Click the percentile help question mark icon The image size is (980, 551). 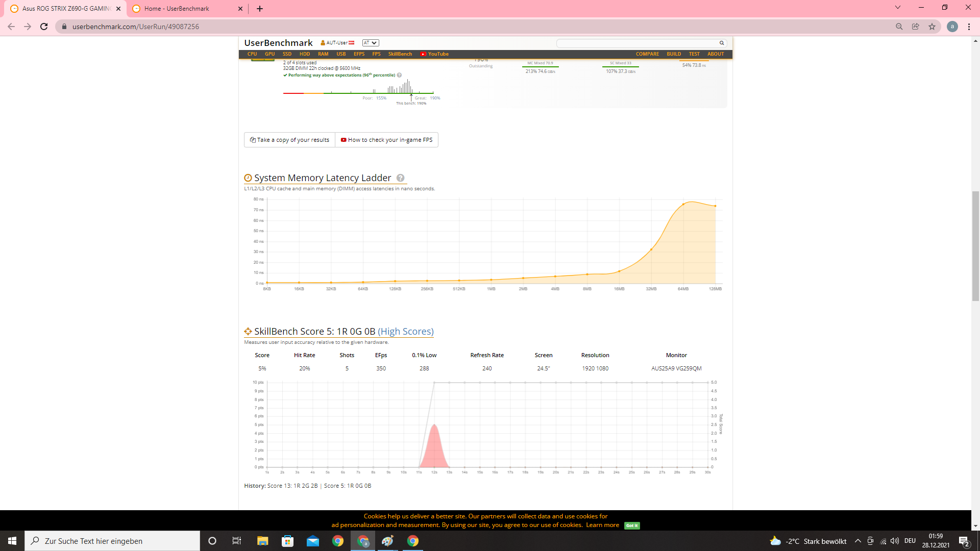pos(399,75)
